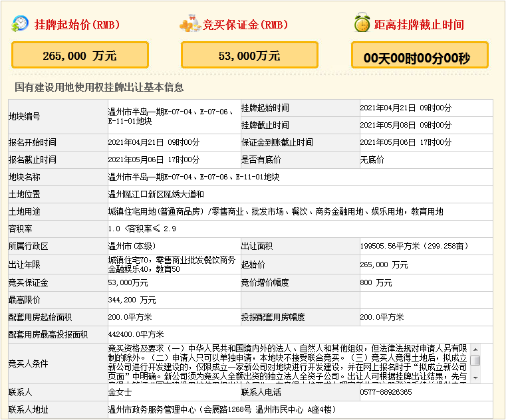Click 最高限价 label
This screenshot has height=420, width=506.
point(24,300)
